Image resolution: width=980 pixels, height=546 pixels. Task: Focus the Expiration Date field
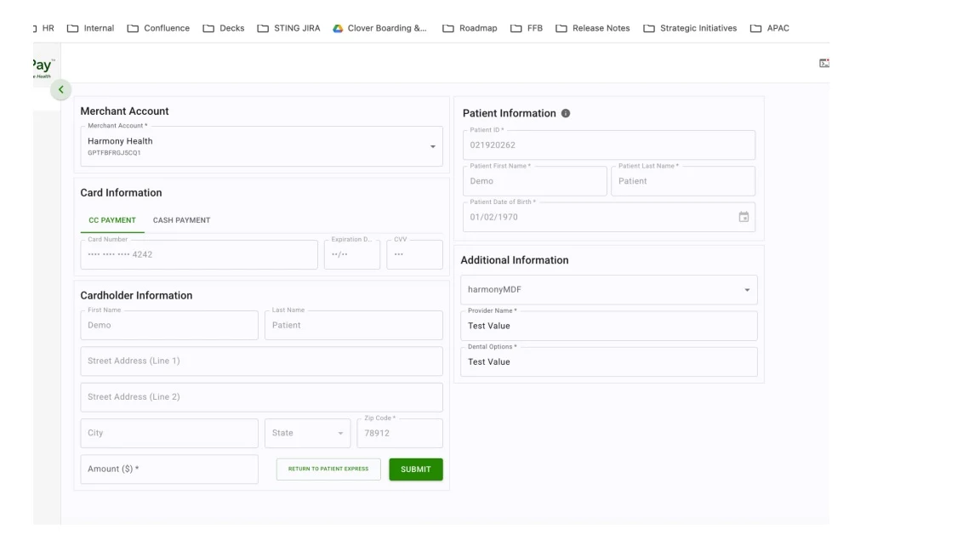coord(352,254)
